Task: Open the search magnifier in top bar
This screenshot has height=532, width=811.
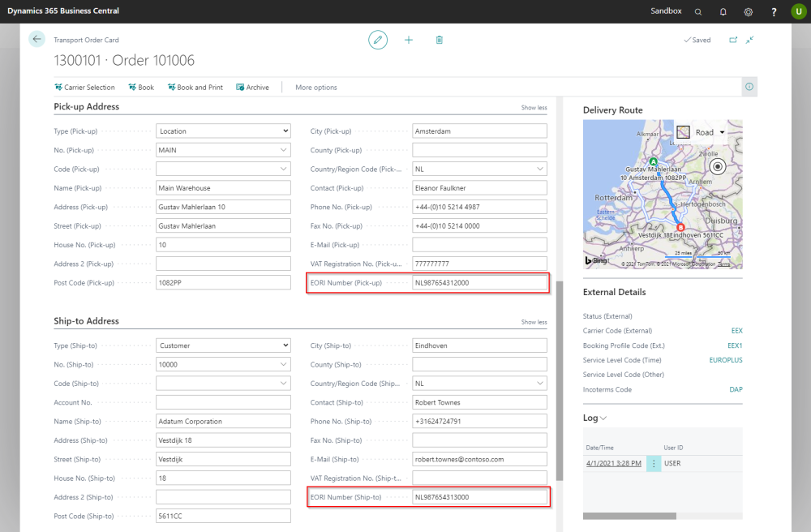Action: (698, 11)
